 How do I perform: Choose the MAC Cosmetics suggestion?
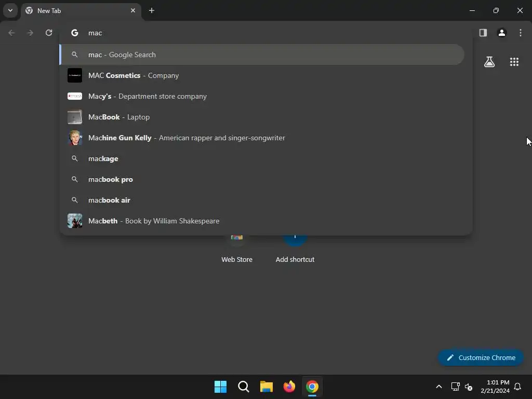(x=262, y=75)
